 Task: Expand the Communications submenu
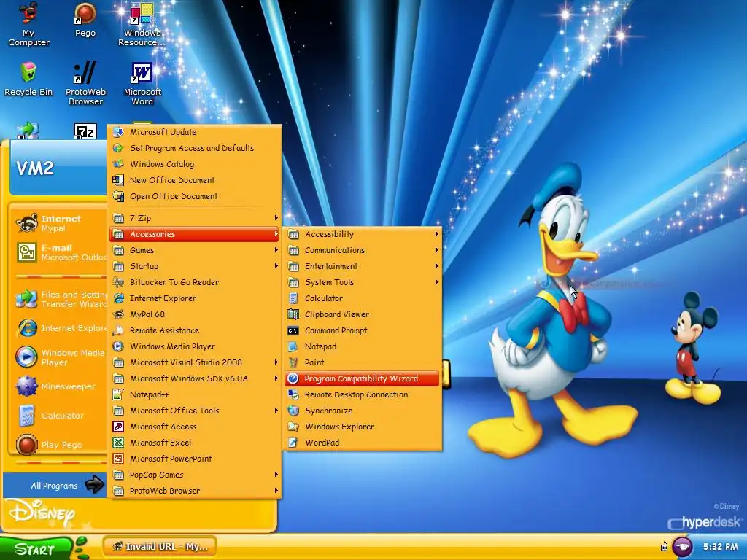coord(363,250)
